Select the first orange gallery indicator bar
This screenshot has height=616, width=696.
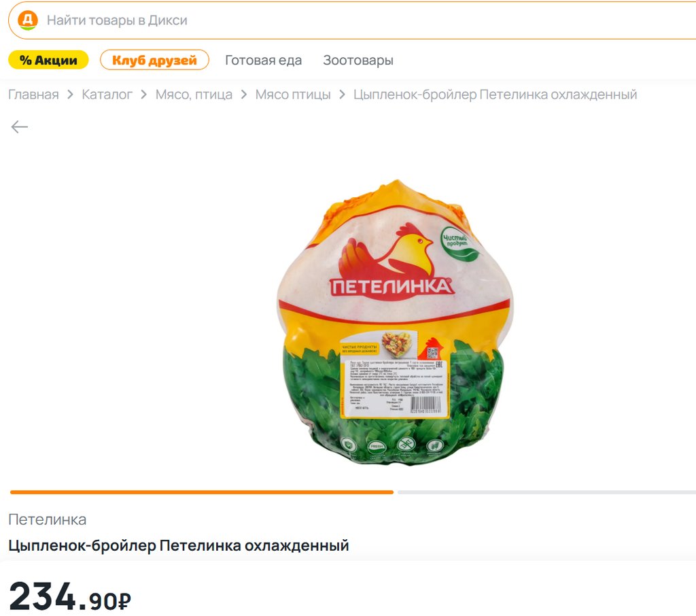pos(202,492)
